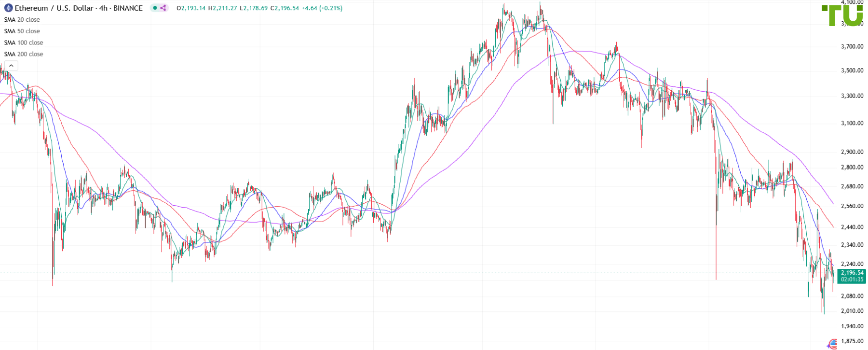Click the 2,560.00 price scale label
Screen dimensions: 868x350
tap(852, 206)
